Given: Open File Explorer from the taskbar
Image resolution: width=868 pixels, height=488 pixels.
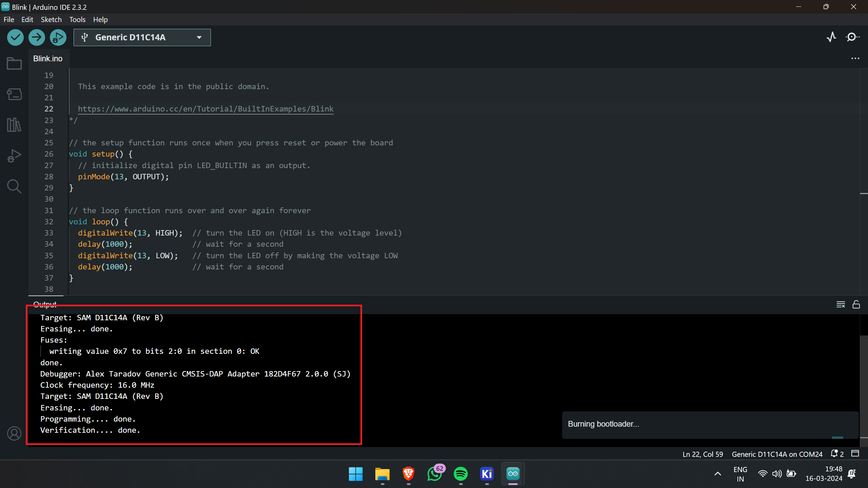Looking at the screenshot, I should (x=382, y=474).
